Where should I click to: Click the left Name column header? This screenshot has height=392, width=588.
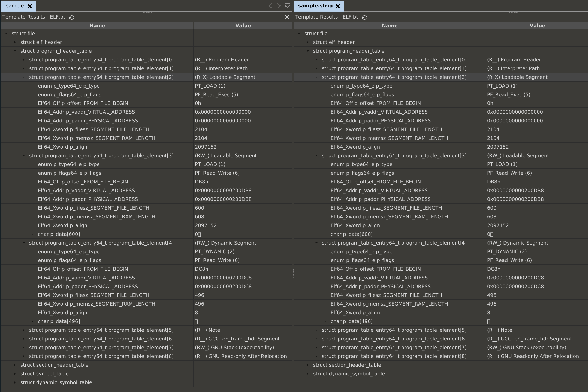point(97,26)
